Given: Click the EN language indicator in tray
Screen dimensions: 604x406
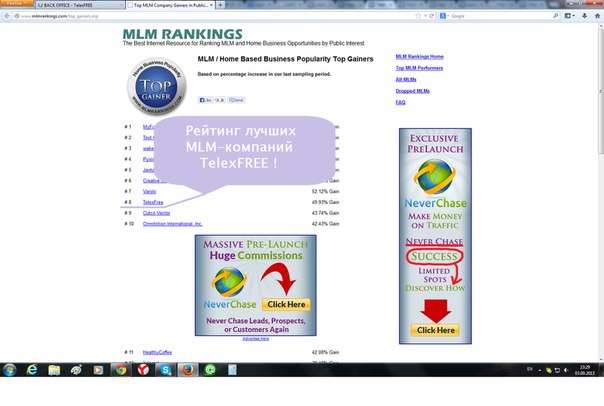Looking at the screenshot, I should point(530,369).
